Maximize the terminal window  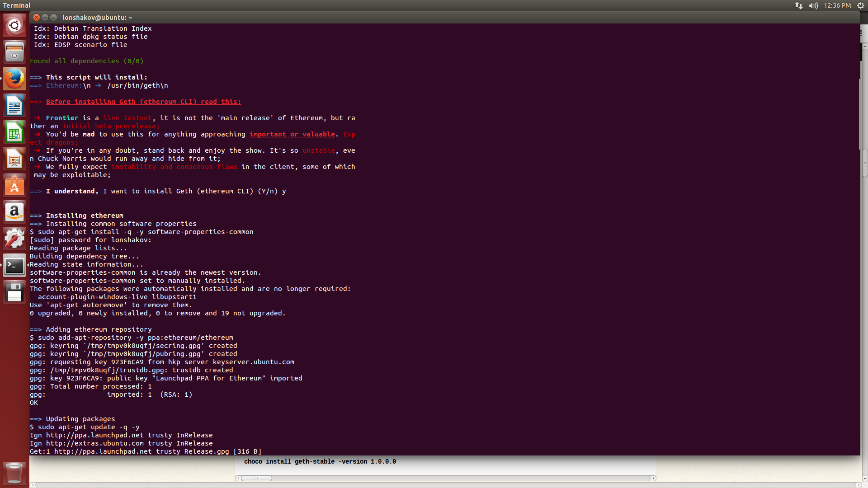53,17
